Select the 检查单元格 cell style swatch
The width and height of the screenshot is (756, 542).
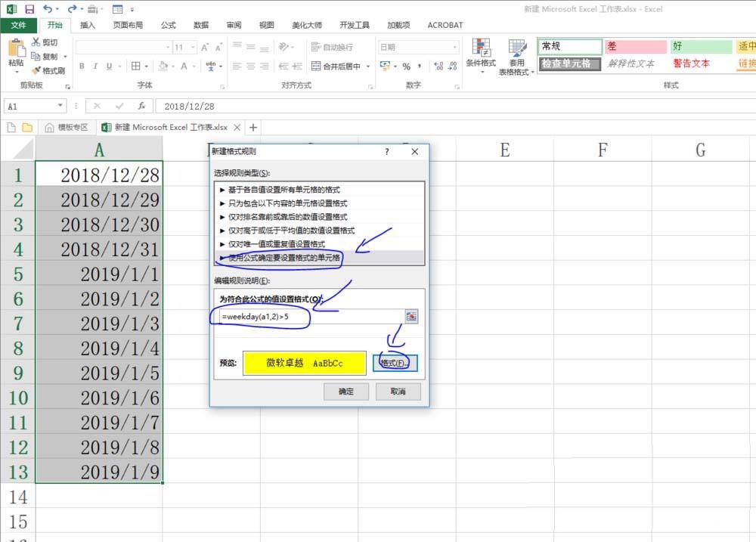click(x=569, y=63)
